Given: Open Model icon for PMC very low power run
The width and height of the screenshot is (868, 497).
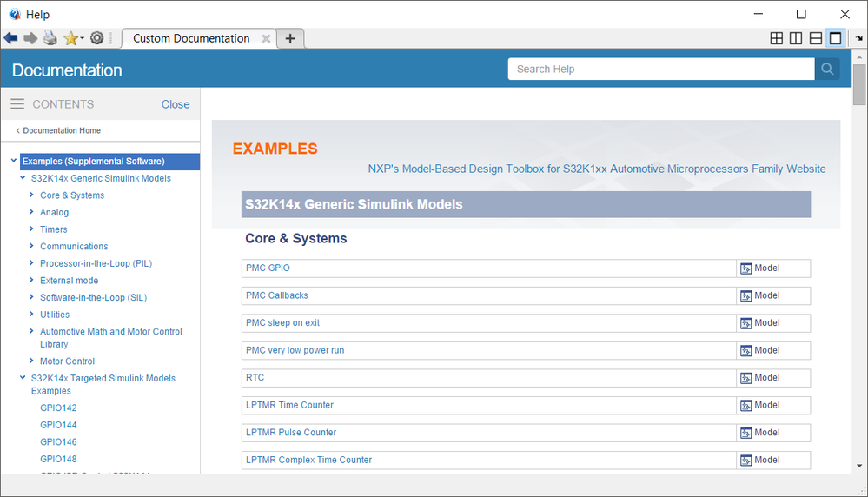Looking at the screenshot, I should pos(746,351).
